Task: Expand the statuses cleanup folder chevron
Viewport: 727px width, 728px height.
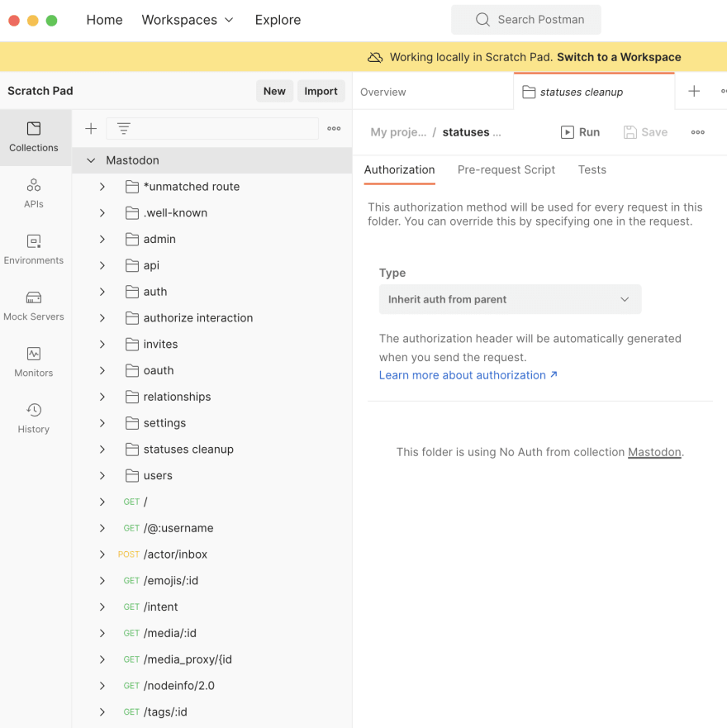Action: [x=102, y=450]
